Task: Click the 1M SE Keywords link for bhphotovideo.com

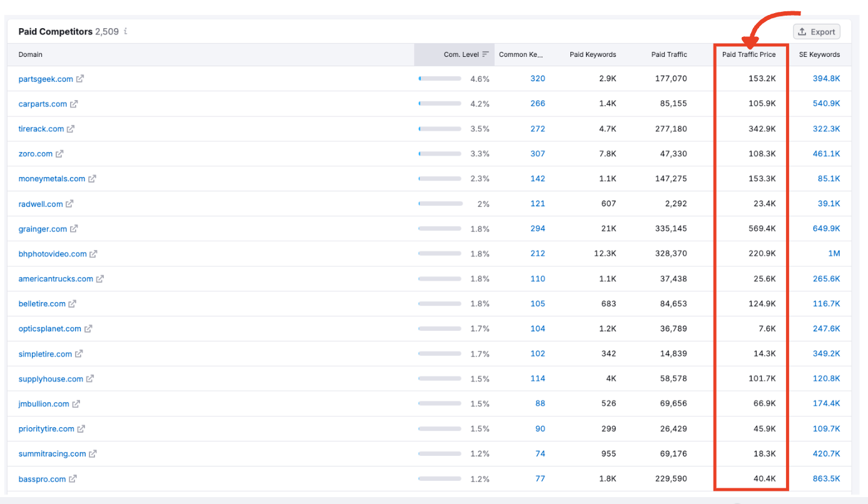Action: click(834, 254)
